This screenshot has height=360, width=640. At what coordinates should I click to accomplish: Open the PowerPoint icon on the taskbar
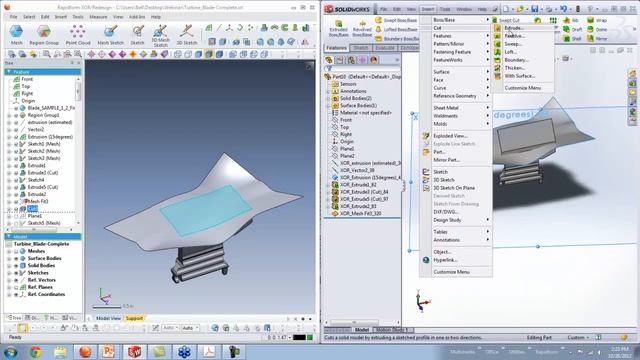pyautogui.click(x=108, y=351)
